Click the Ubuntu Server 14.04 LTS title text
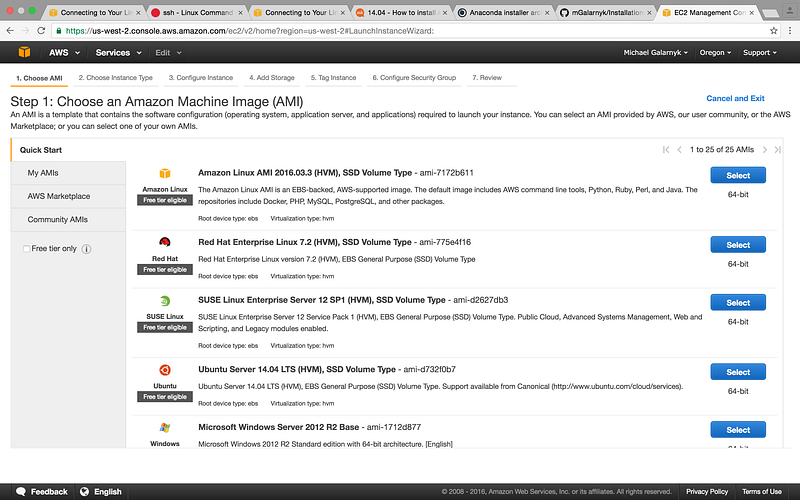 coord(297,369)
